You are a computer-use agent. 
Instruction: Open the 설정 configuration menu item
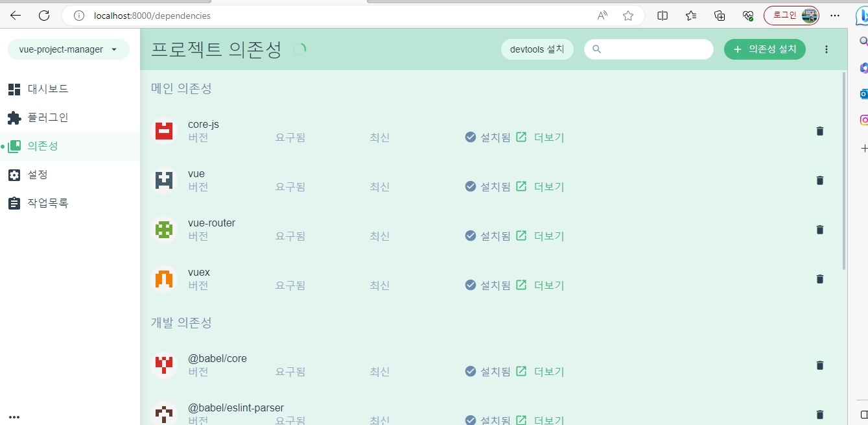(x=70, y=175)
